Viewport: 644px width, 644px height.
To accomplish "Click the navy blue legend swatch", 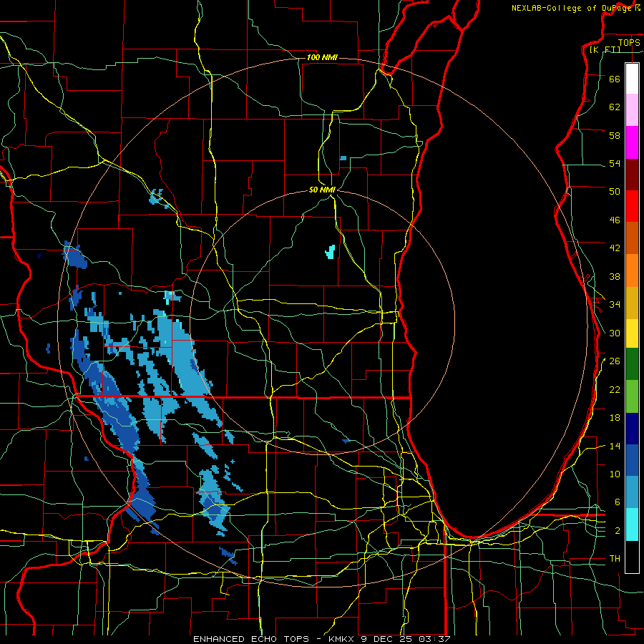I will [x=632, y=429].
